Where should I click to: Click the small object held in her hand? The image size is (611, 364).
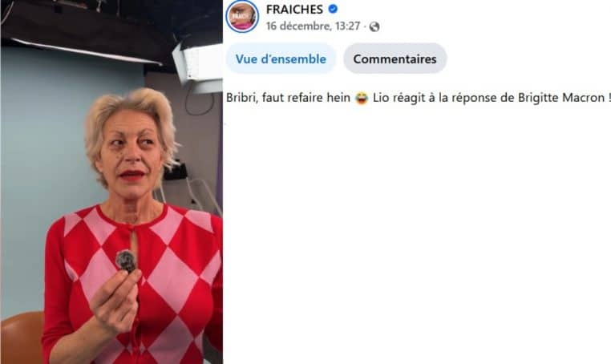tap(126, 261)
